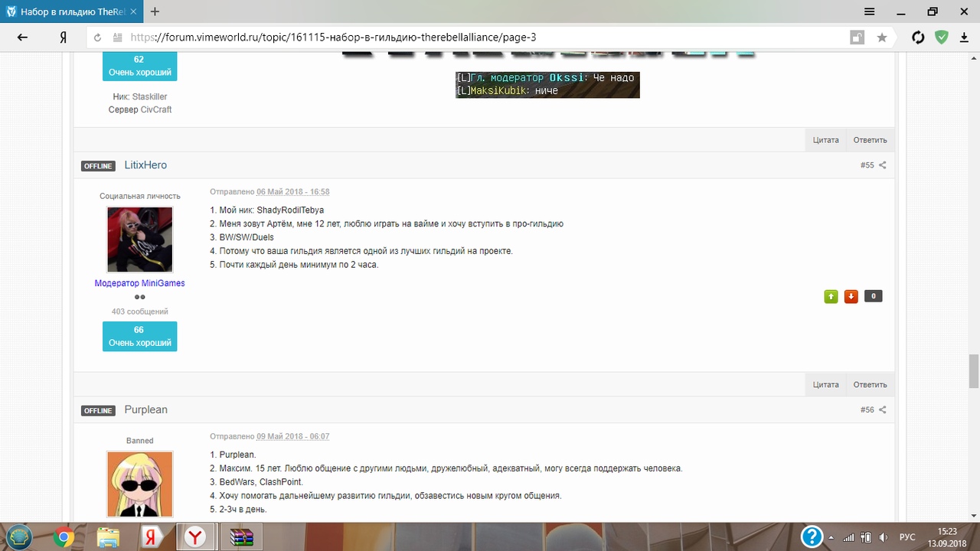The image size is (980, 551).
Task: Click share icon next to post #55
Action: point(882,165)
